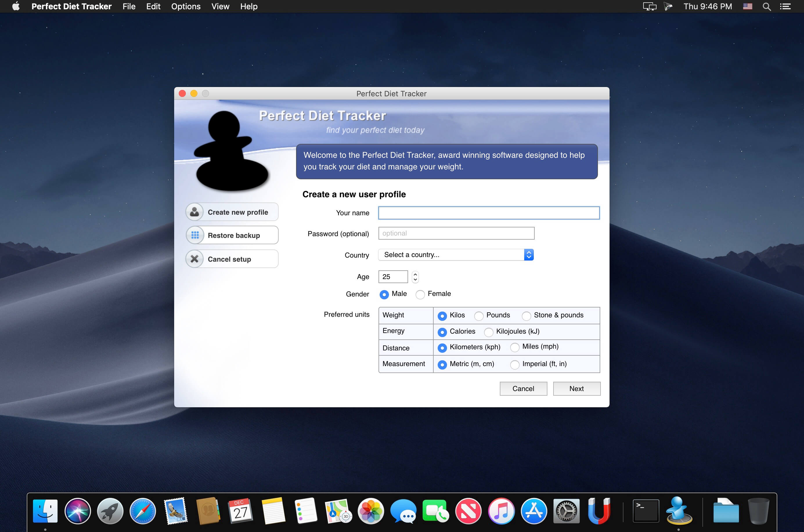This screenshot has height=532, width=804.
Task: Select Imperial (ft, in) measurement unit
Action: click(515, 364)
